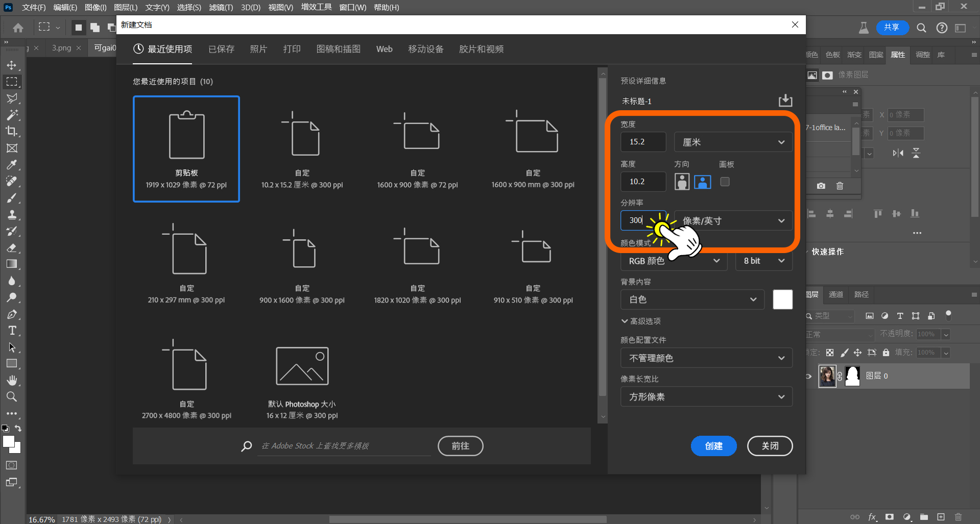980x524 pixels.
Task: Click the 前往 button
Action: tap(460, 446)
